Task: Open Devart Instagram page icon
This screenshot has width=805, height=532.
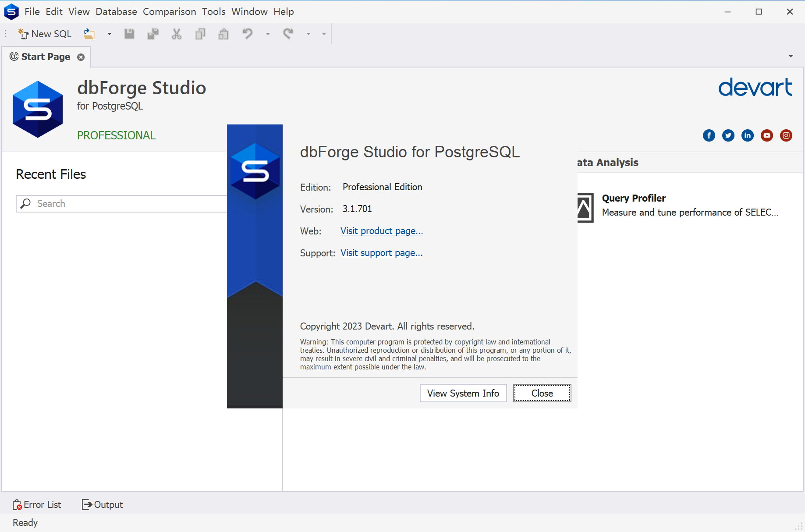Action: pyautogui.click(x=786, y=135)
